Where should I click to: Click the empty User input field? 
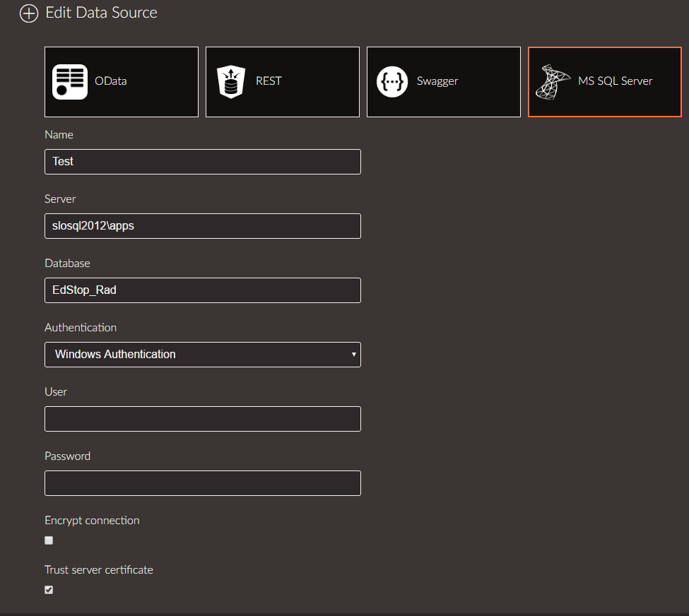(203, 419)
